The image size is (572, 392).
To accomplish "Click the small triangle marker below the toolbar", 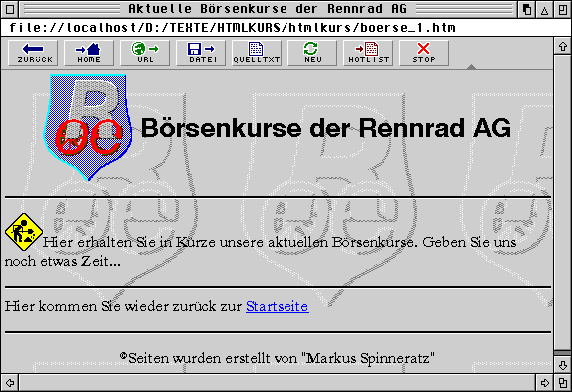I will coord(471,67).
